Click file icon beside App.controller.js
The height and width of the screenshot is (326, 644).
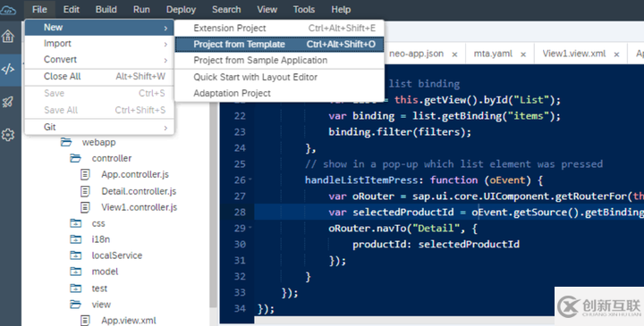tap(85, 174)
